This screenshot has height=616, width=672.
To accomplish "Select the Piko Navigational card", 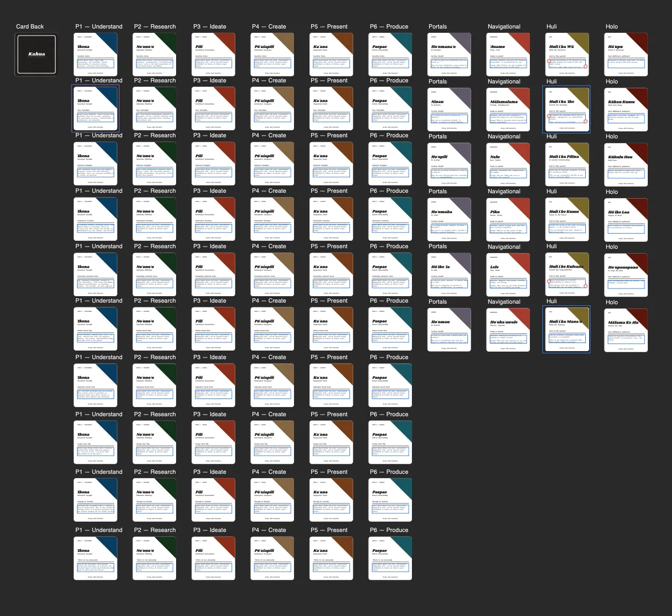I will (x=508, y=219).
